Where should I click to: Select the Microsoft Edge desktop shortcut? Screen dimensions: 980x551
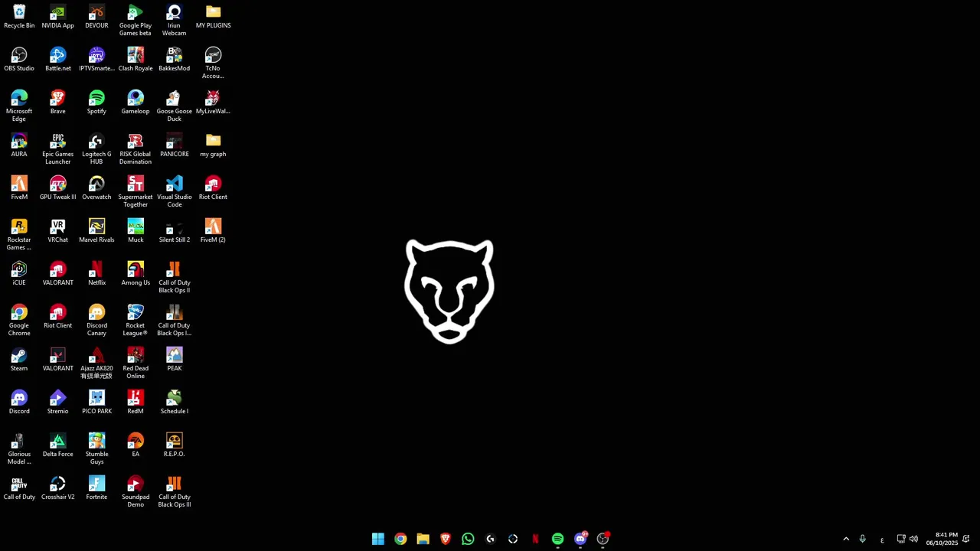click(x=19, y=106)
